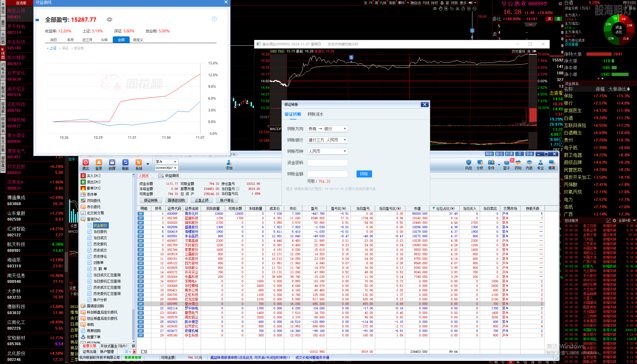Toggle 竞 auction button in intraday window
The height and width of the screenshot is (364, 637).
529,51
